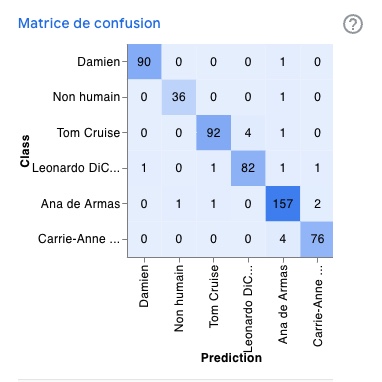Click the Tom Cruise column label

tap(213, 296)
